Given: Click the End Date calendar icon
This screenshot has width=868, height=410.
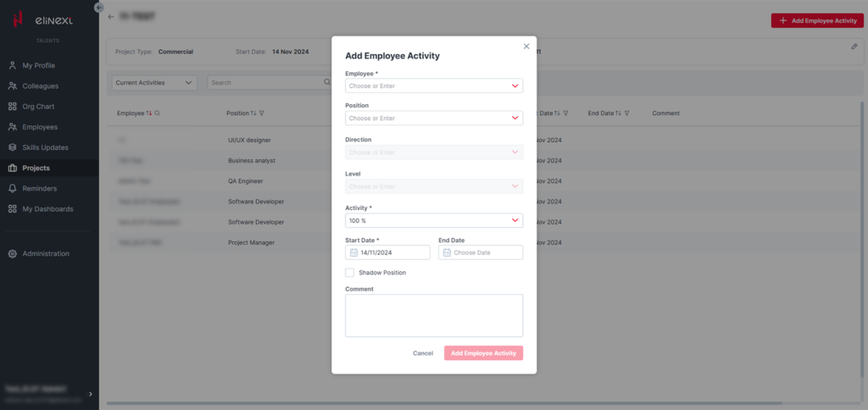Looking at the screenshot, I should coord(447,252).
